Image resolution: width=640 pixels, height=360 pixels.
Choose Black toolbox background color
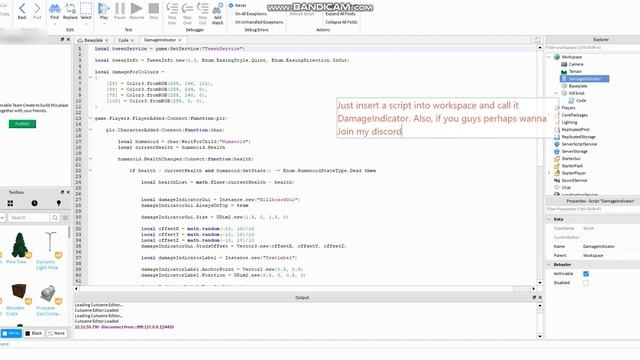tap(33, 333)
